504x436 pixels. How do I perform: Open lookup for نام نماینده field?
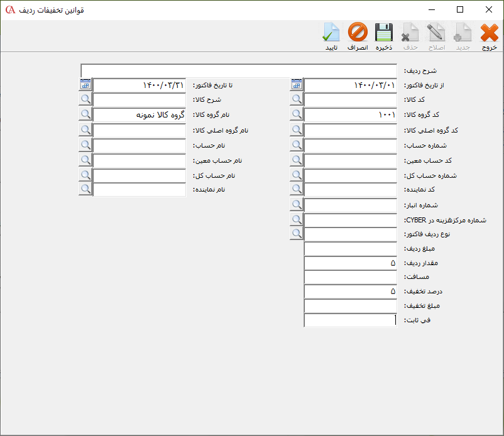[x=85, y=190]
